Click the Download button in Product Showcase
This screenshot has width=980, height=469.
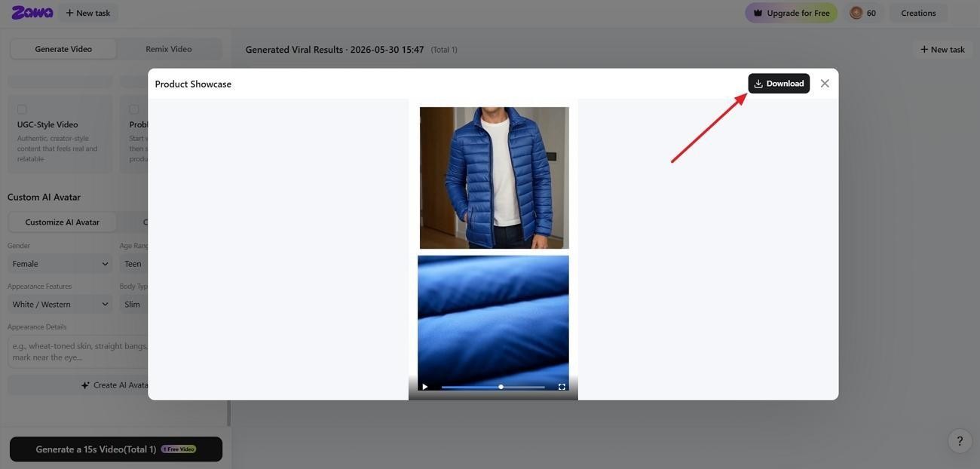[779, 84]
